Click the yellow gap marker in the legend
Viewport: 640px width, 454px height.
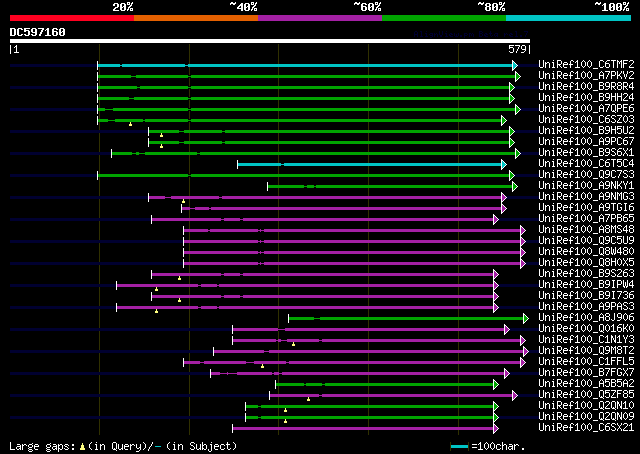(x=82, y=447)
